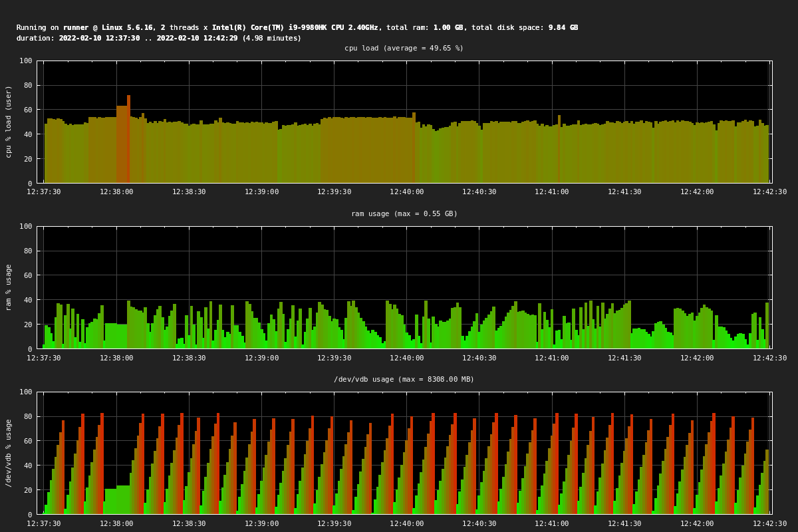The height and width of the screenshot is (532, 798).
Task: Click the /dev/vdb usage max title
Action: 404,380
